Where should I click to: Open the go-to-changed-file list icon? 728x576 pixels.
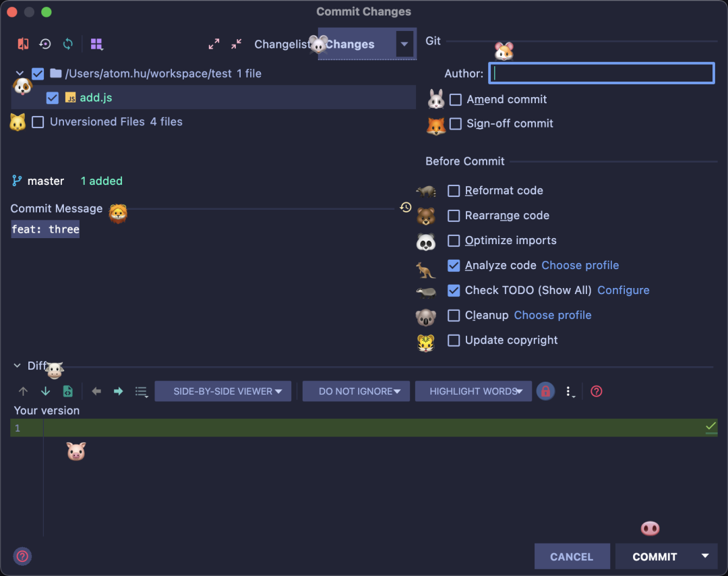pyautogui.click(x=141, y=392)
